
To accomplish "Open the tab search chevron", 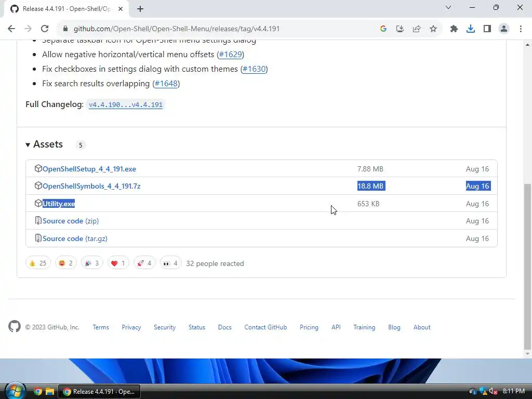I will [x=448, y=7].
